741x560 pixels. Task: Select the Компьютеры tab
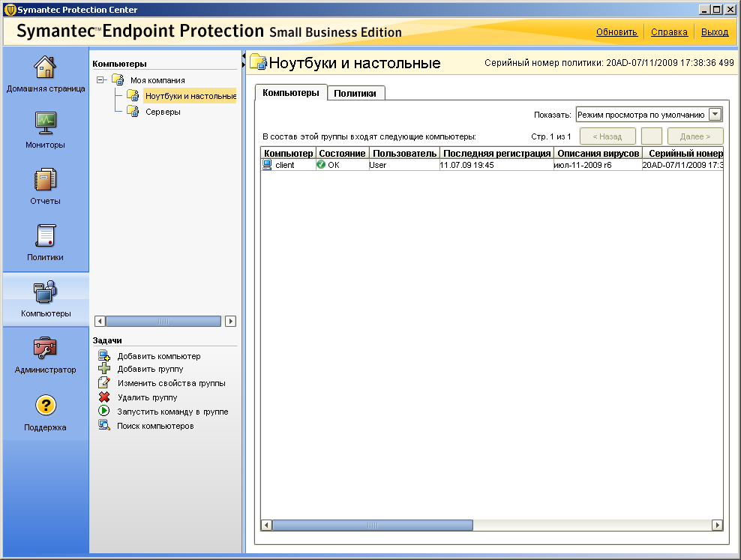(291, 93)
